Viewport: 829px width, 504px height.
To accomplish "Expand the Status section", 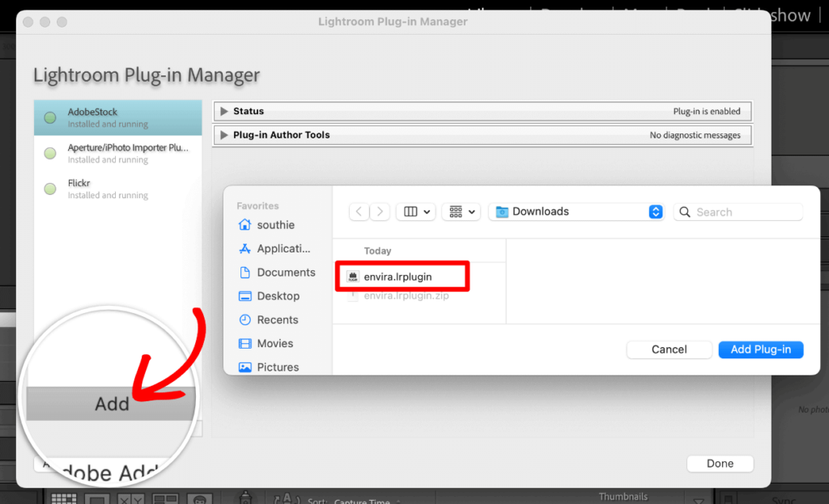I will pyautogui.click(x=224, y=111).
